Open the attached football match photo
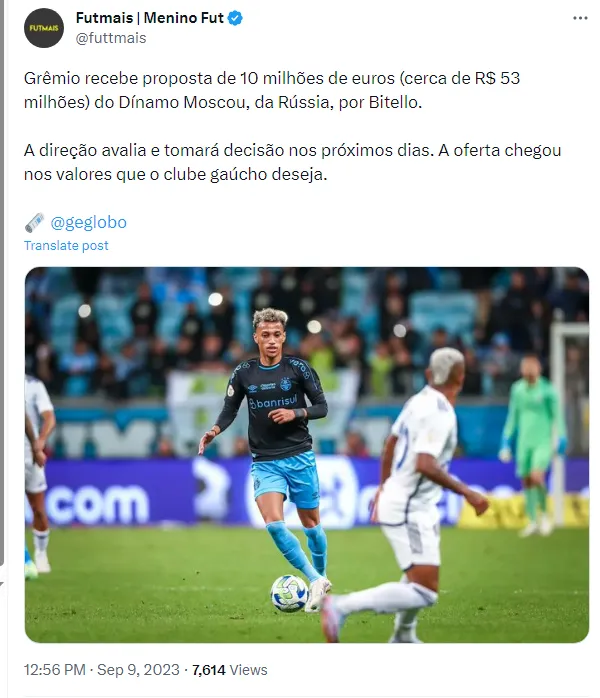The image size is (600, 698). click(x=307, y=455)
